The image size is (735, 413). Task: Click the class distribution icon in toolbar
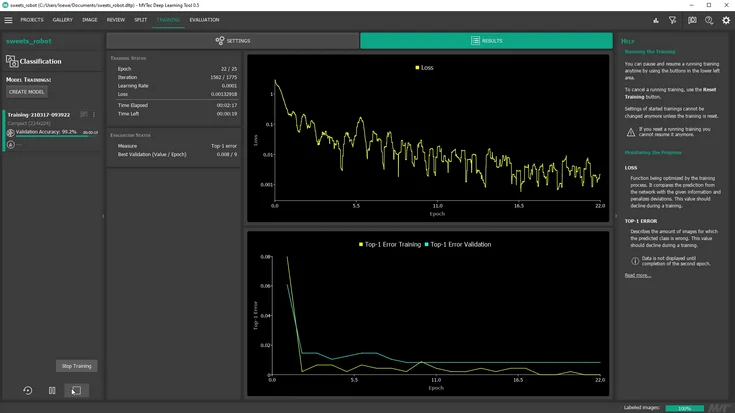pyautogui.click(x=656, y=20)
